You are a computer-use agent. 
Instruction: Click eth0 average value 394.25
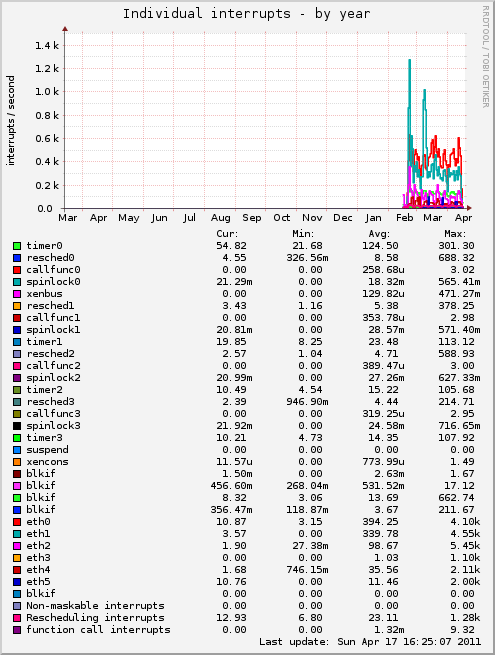click(381, 522)
